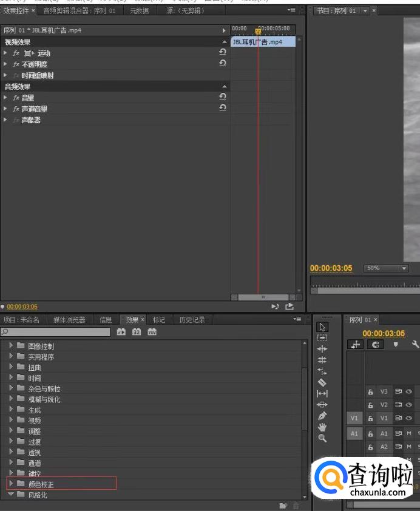Click the program monitor timecode 00:00:03:05
The image size is (420, 511).
(331, 268)
